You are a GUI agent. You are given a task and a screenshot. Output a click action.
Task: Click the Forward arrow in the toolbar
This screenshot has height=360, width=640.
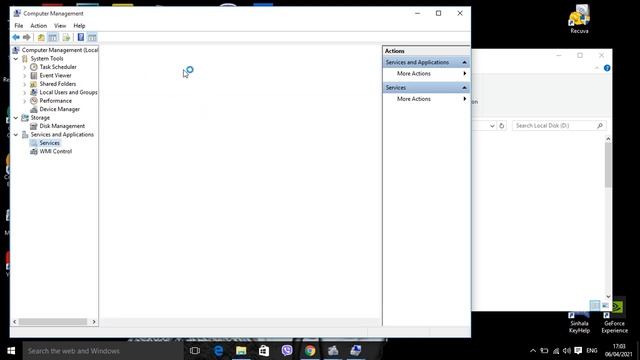pos(27,38)
